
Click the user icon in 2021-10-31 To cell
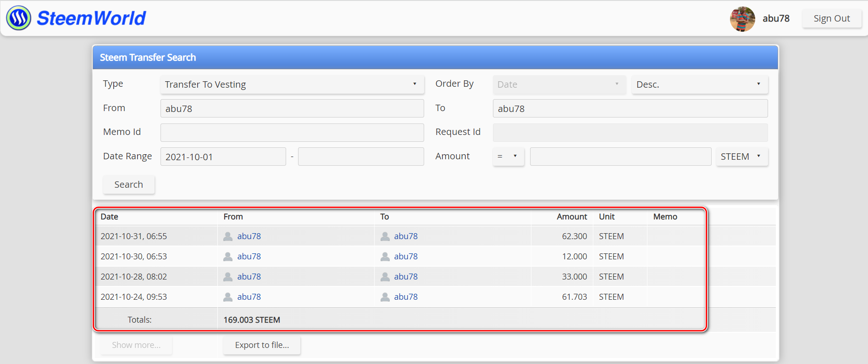point(385,236)
